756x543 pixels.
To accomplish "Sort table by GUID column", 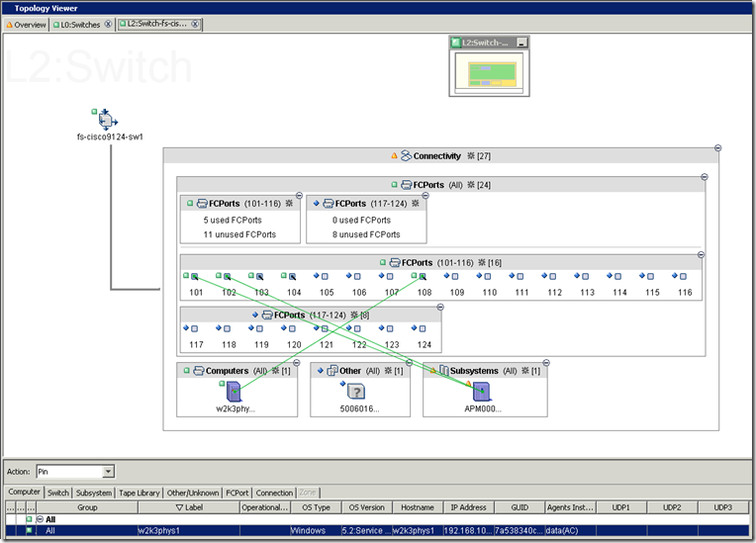I will coord(520,507).
